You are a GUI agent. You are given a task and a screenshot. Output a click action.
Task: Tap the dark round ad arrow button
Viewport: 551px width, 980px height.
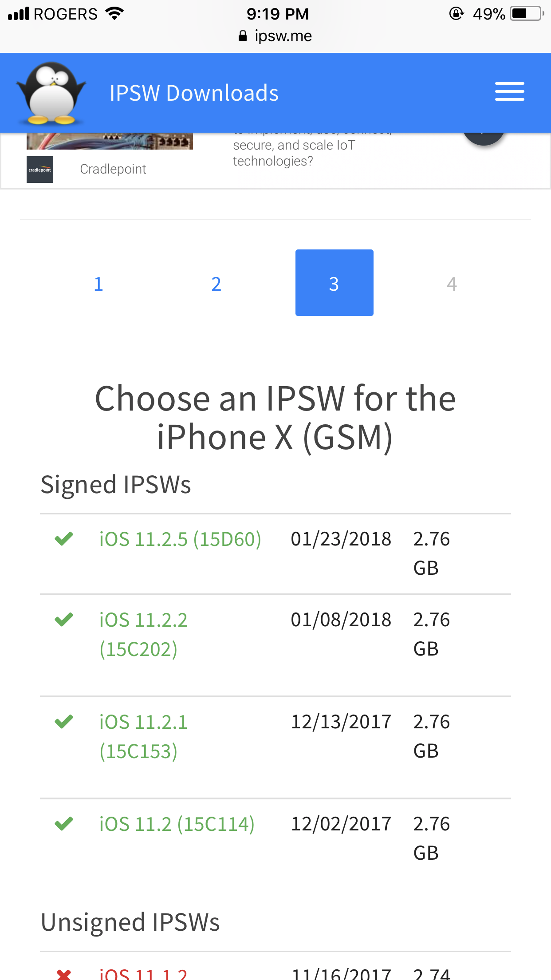[x=484, y=138]
